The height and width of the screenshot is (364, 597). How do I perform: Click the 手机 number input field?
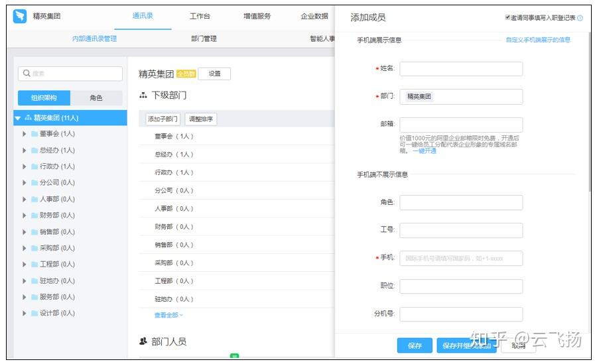coord(461,259)
